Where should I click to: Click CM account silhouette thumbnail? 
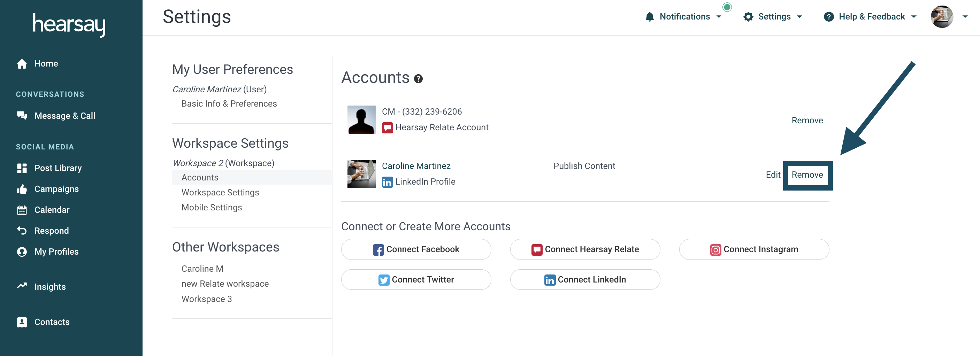[x=361, y=120]
